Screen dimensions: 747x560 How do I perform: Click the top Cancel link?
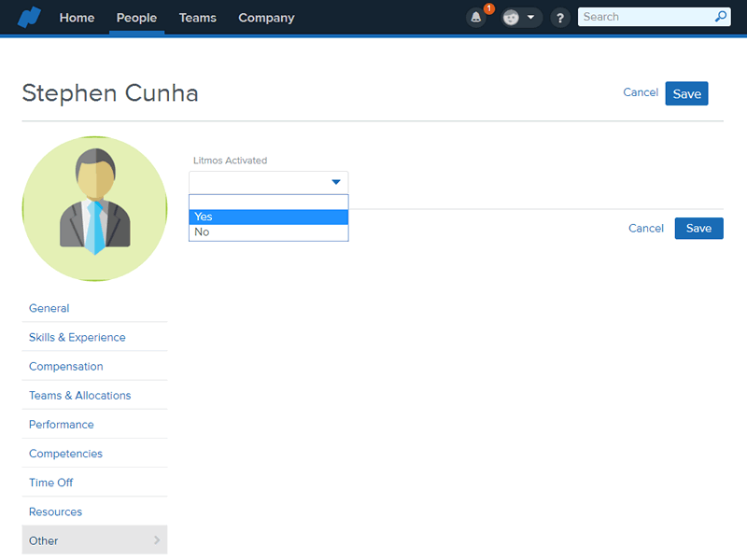tap(641, 92)
